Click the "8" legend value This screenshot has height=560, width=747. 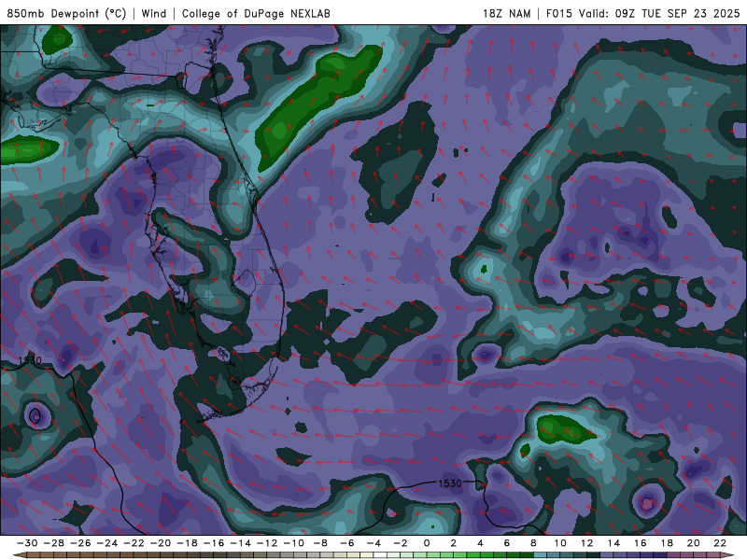coord(533,543)
